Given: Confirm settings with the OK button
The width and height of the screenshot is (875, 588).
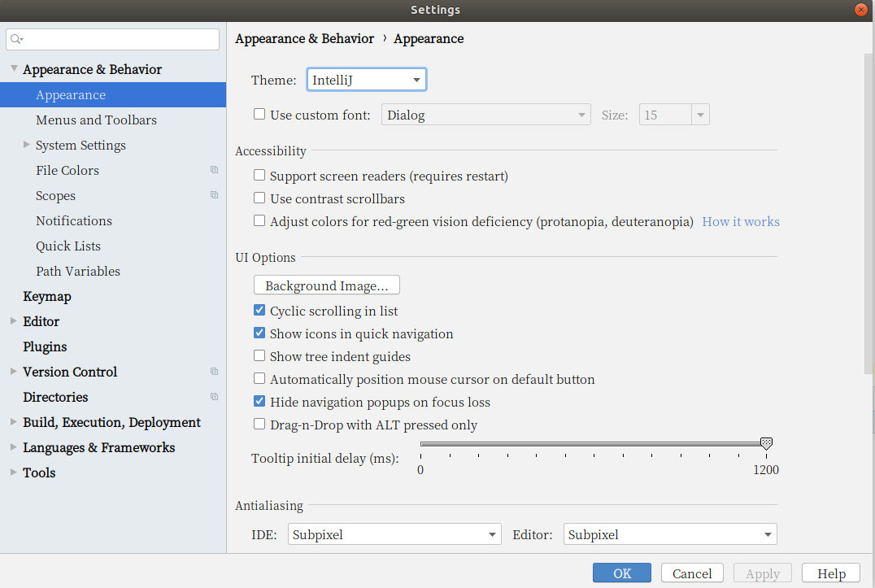Looking at the screenshot, I should [621, 573].
